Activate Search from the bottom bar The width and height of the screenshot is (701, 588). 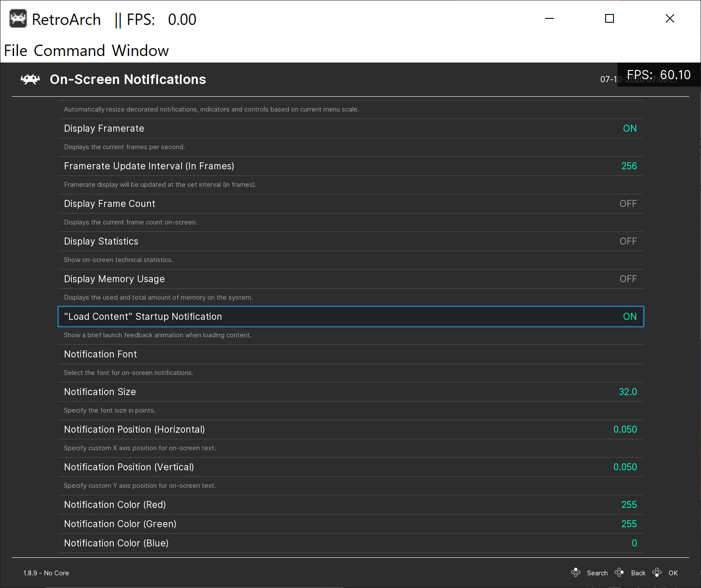pyautogui.click(x=597, y=572)
